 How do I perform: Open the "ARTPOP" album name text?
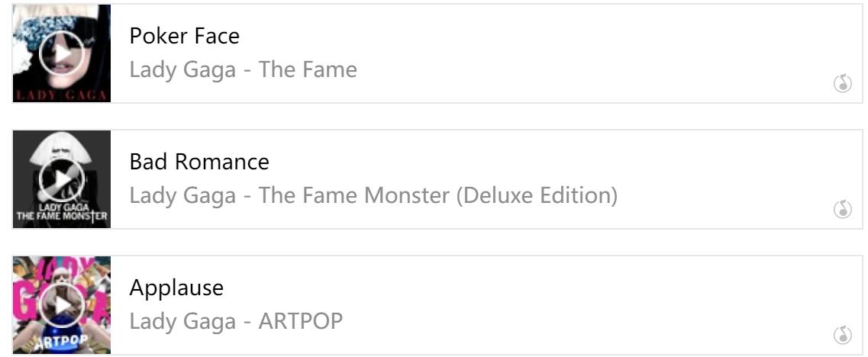301,321
